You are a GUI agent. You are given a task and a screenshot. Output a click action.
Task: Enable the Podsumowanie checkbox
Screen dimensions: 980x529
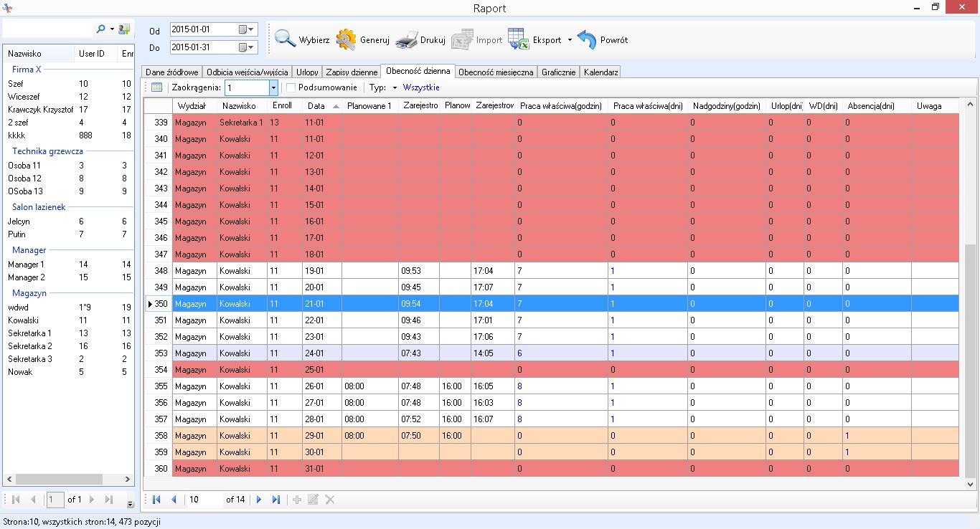pos(291,87)
